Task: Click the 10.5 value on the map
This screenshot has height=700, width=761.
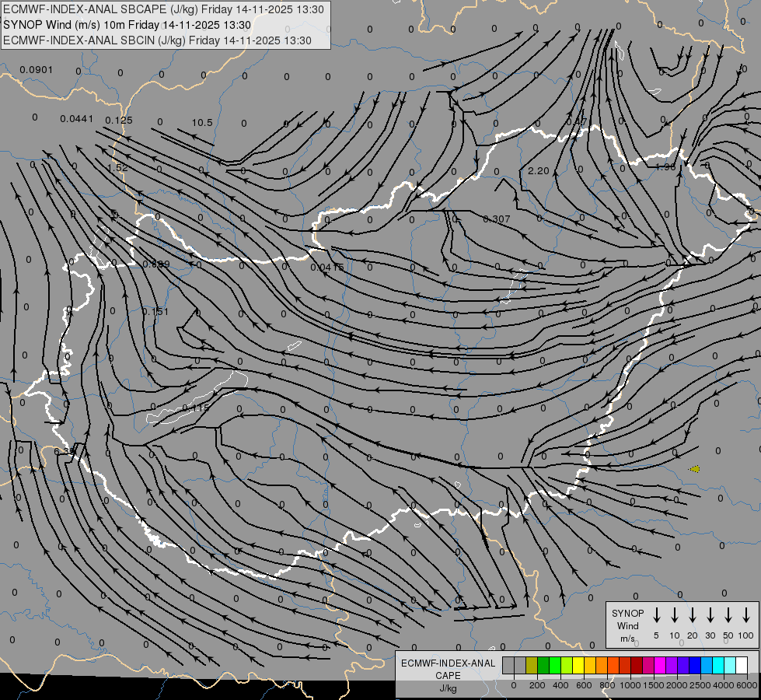Action: click(x=202, y=122)
